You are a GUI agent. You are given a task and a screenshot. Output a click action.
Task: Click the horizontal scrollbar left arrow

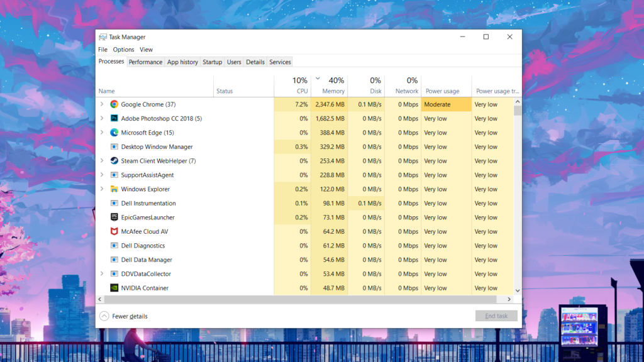[x=100, y=299]
